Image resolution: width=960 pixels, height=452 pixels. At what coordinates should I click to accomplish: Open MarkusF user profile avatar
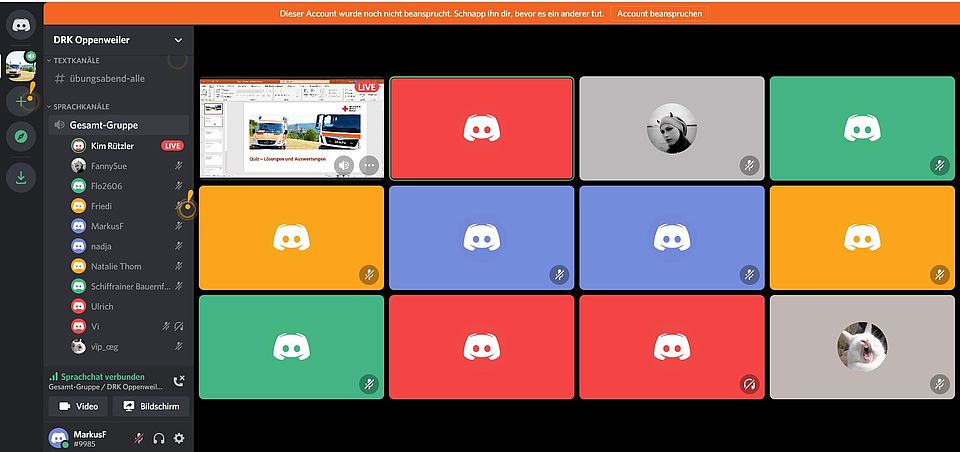click(x=59, y=438)
